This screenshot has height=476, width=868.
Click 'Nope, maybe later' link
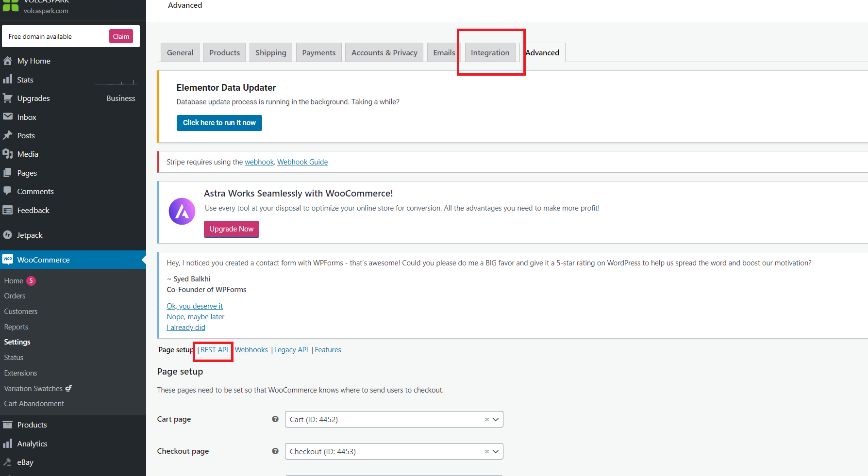pos(196,317)
